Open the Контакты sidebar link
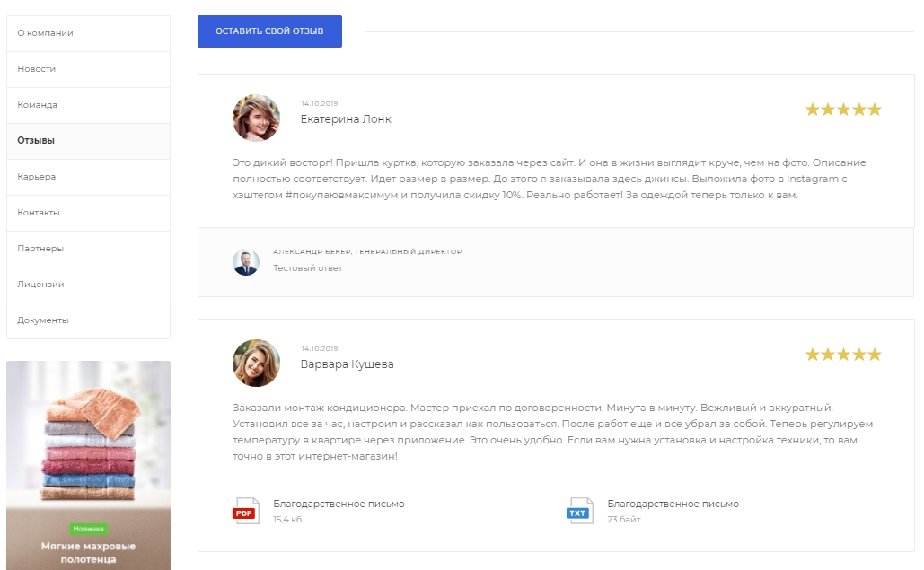 coord(88,213)
